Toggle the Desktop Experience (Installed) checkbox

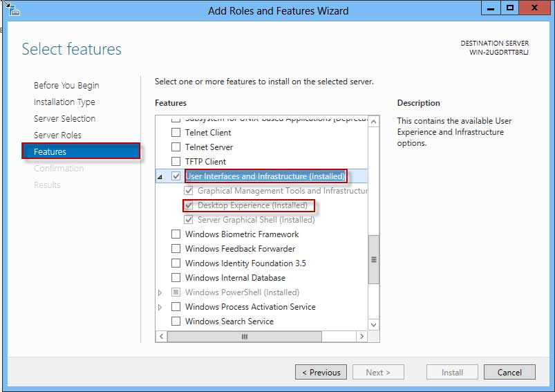tap(188, 205)
